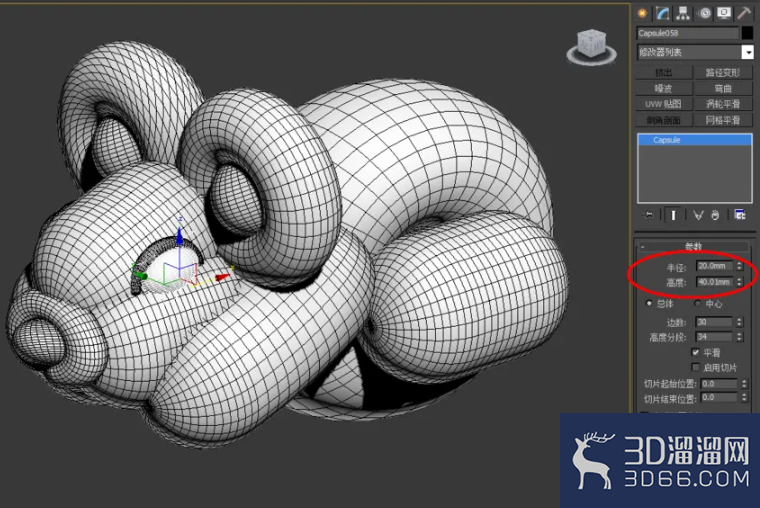The image size is (760, 508).
Task: Click the 高度 value field
Action: 714,282
